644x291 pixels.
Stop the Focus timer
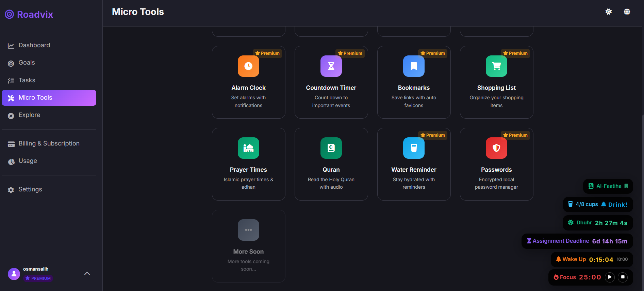pos(623,277)
